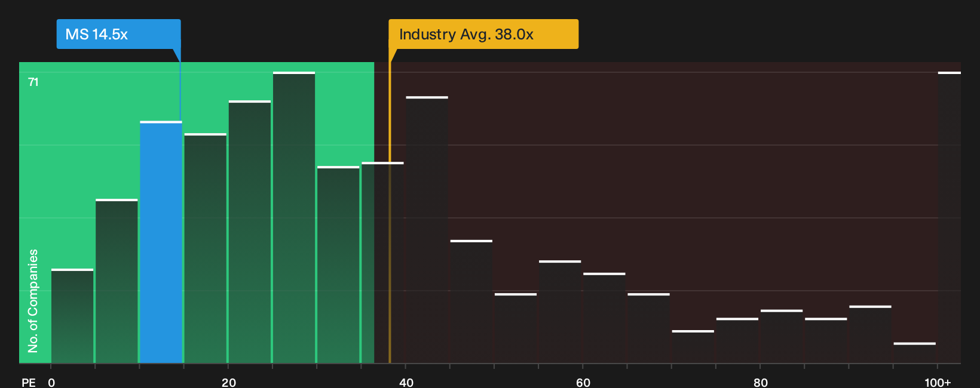Click the bar starting at PE 60

pyautogui.click(x=604, y=318)
